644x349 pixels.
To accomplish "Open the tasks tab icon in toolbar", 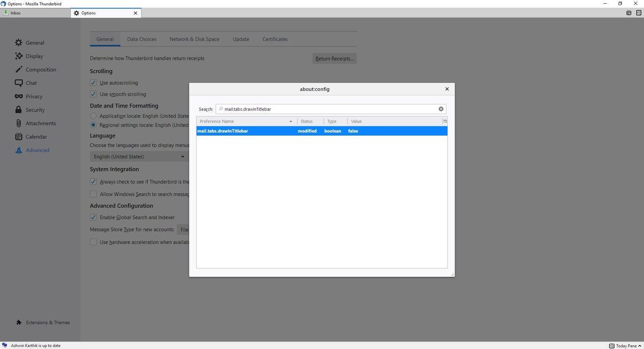I will (638, 13).
